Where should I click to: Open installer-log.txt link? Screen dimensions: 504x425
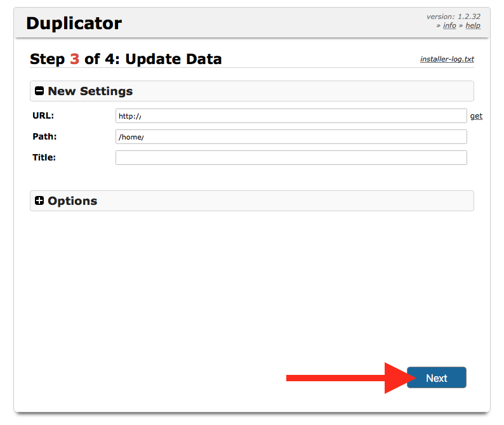[x=447, y=59]
